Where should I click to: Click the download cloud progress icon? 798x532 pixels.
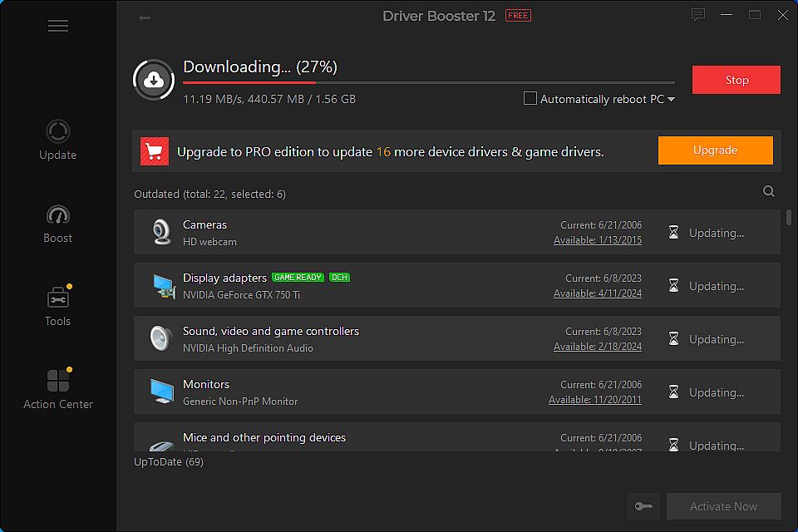click(x=154, y=80)
